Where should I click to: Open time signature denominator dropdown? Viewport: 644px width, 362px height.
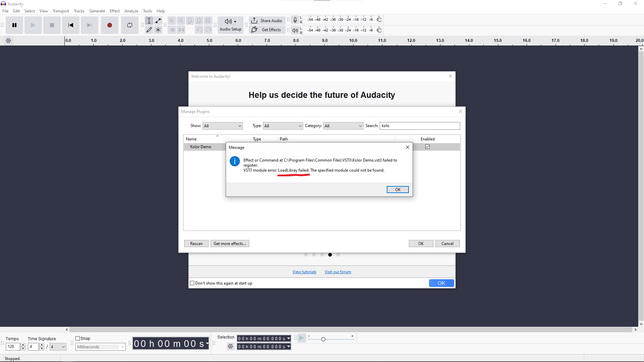pos(58,347)
